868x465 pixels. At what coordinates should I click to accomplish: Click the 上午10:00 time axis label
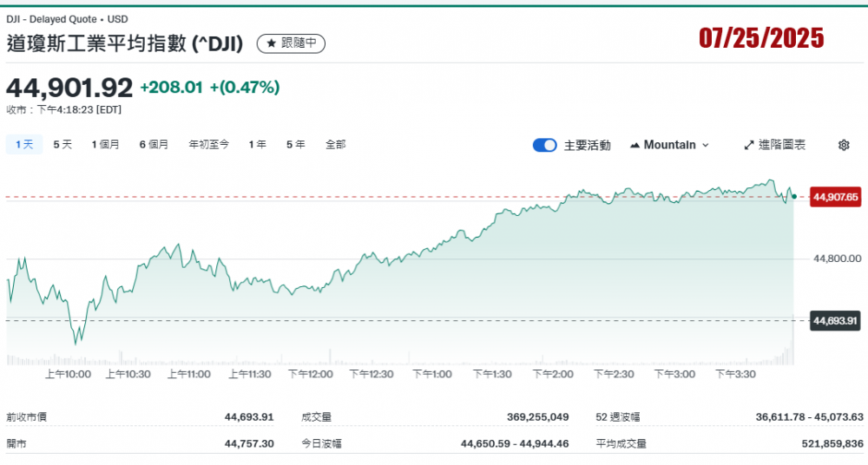click(x=68, y=374)
